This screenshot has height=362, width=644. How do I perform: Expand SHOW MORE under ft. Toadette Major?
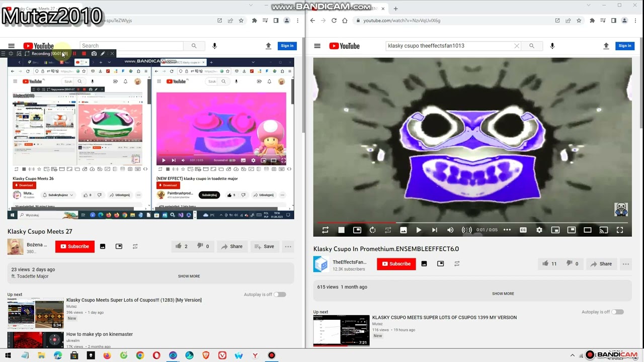[x=189, y=276]
